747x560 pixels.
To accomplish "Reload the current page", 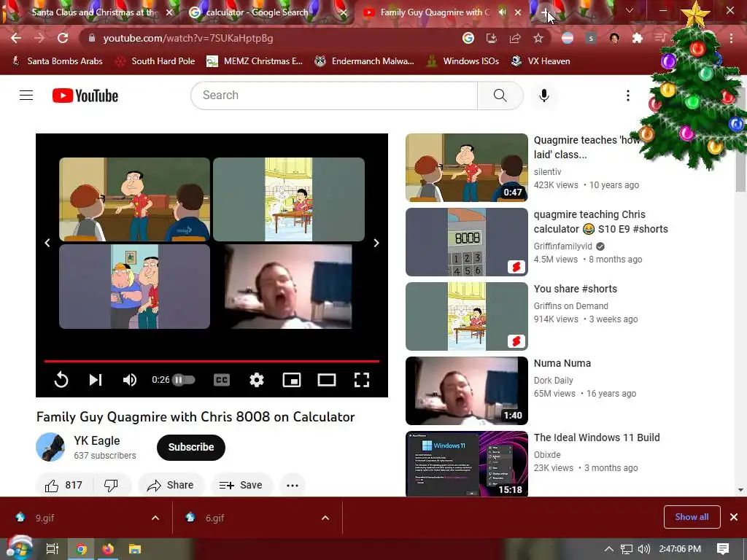I will point(63,38).
